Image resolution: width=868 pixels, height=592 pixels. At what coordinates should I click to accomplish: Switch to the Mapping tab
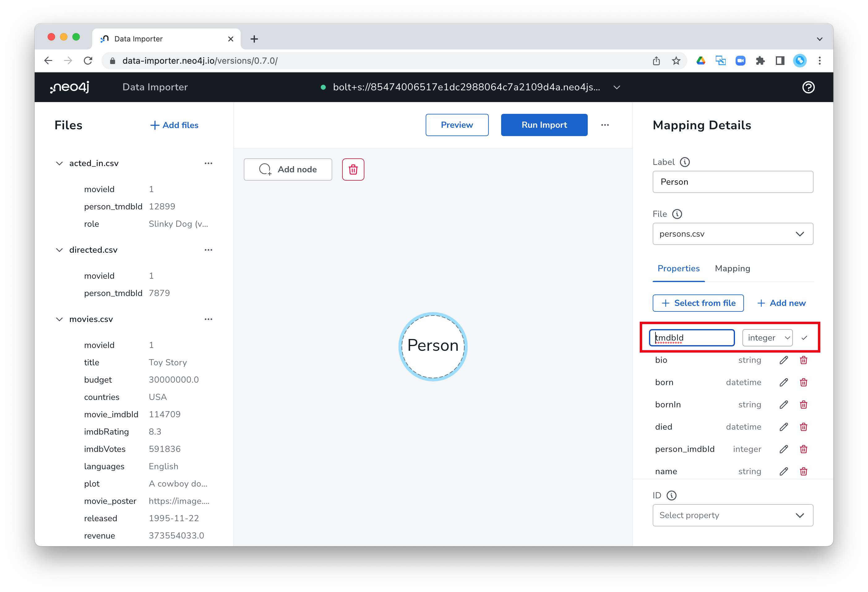click(732, 268)
